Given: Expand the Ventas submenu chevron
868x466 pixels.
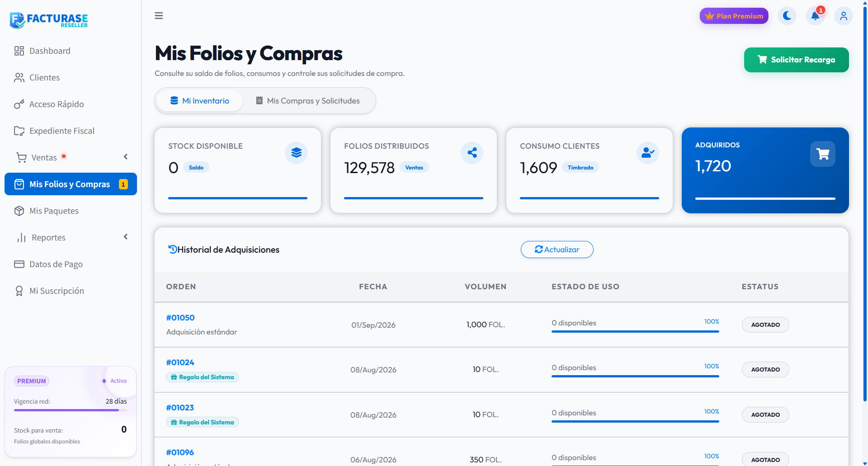Looking at the screenshot, I should tap(126, 157).
